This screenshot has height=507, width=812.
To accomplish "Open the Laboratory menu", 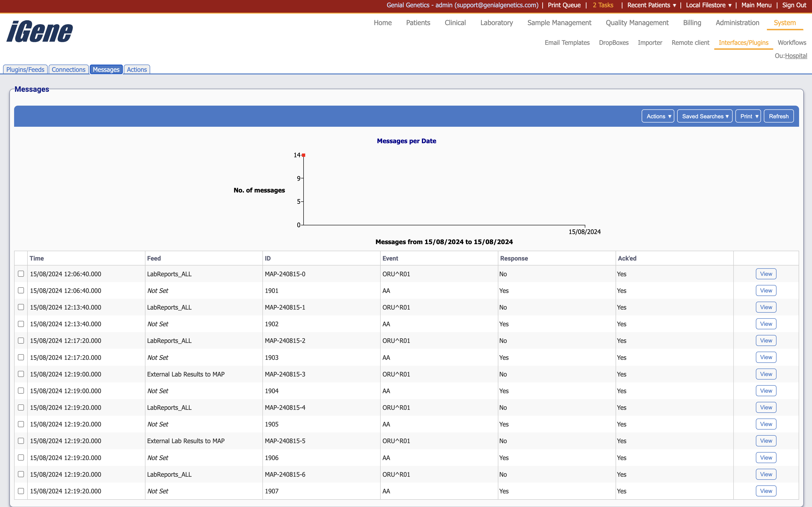I will (x=496, y=23).
